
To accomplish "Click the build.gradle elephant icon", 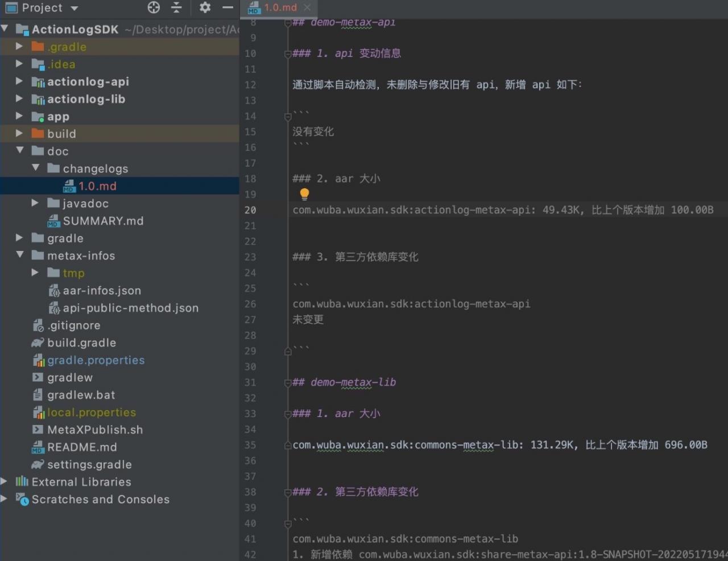I will click(38, 343).
